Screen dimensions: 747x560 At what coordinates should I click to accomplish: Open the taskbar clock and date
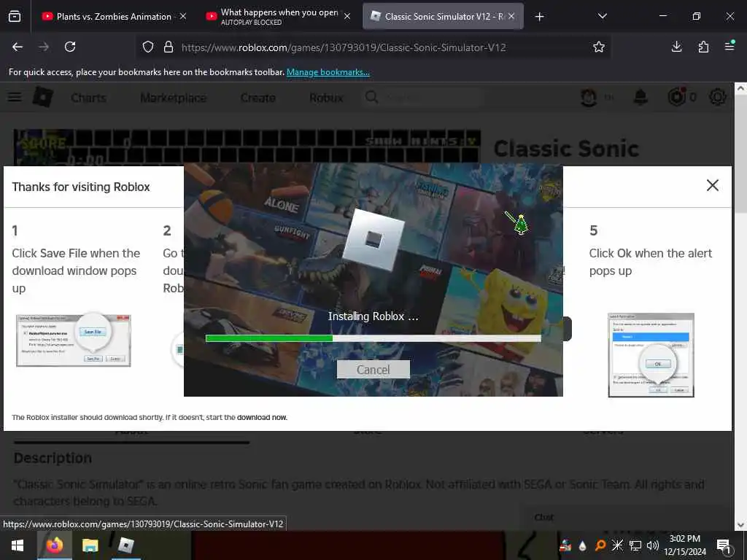[x=684, y=545]
